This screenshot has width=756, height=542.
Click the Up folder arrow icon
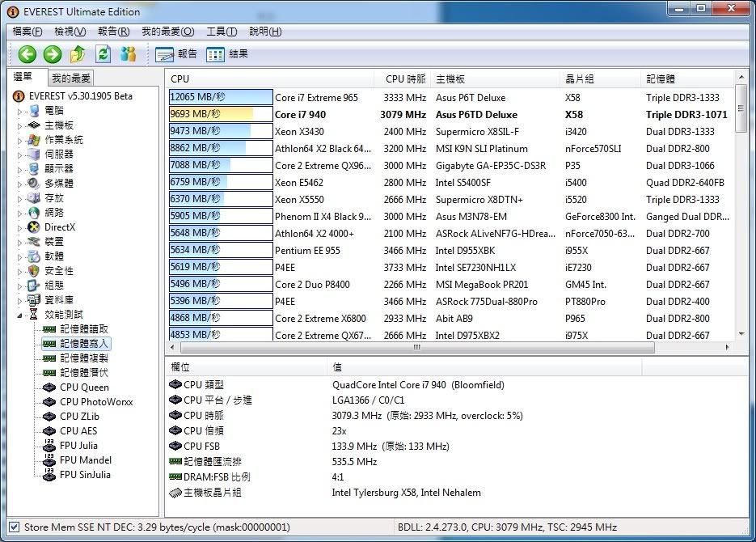click(x=78, y=54)
